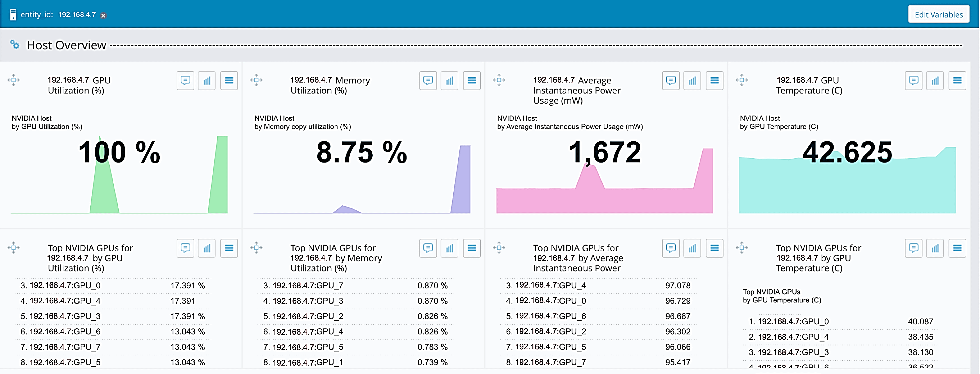Select GPU_6 row showing 96.687 power

(598, 316)
